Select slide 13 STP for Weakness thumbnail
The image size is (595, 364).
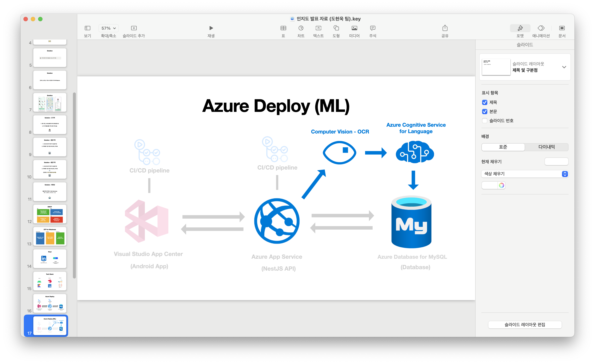[x=50, y=236]
